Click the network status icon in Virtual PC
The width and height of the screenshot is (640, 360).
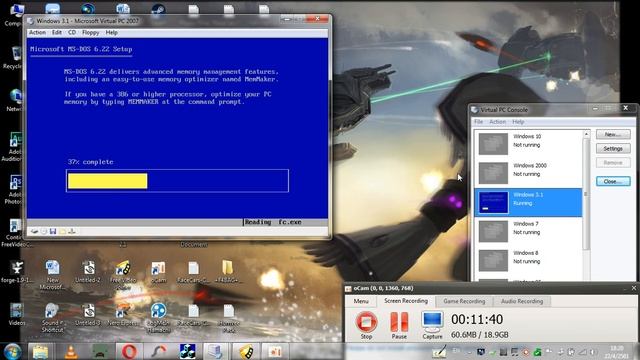click(x=72, y=231)
